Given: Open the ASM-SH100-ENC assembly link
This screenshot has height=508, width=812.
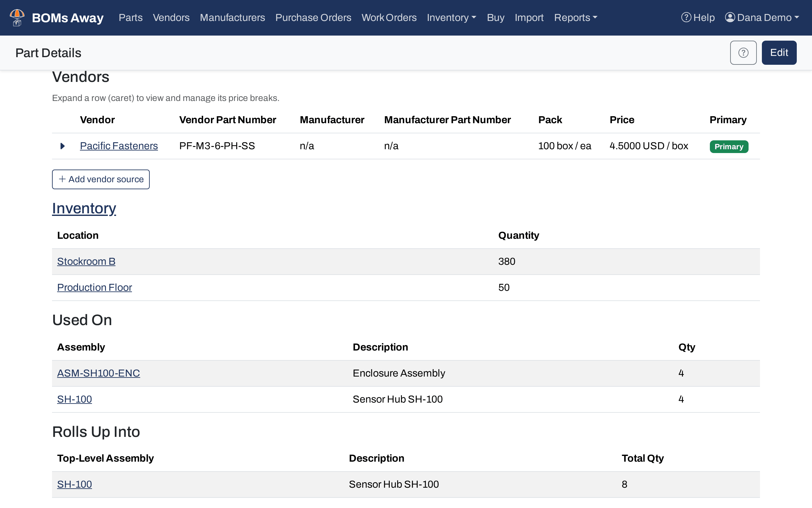Looking at the screenshot, I should pos(99,373).
